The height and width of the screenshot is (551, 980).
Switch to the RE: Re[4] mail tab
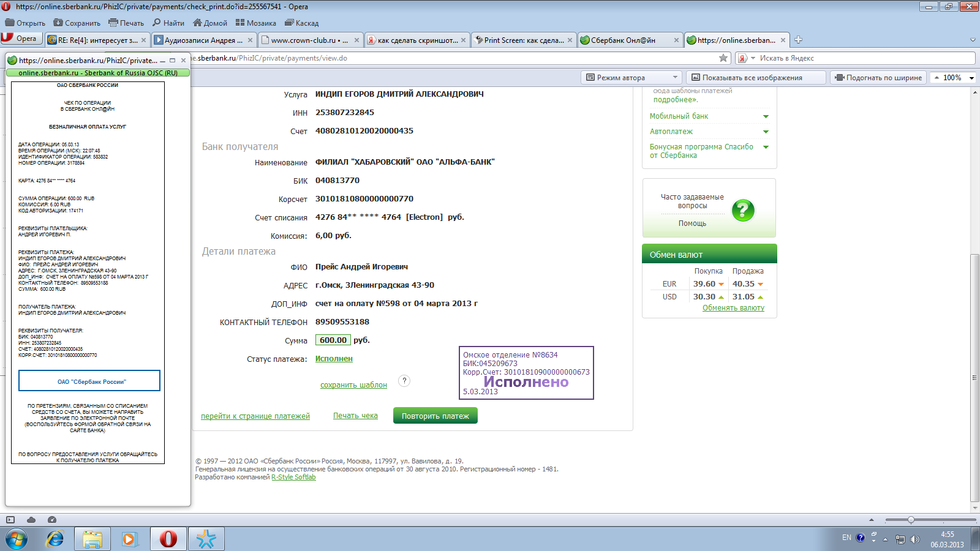[97, 40]
